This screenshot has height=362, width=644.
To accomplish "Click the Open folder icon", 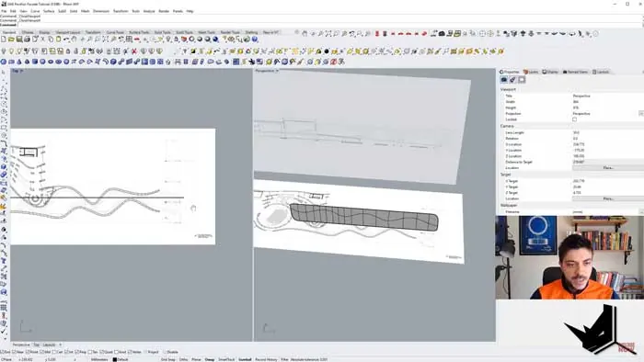I will tap(11, 40).
